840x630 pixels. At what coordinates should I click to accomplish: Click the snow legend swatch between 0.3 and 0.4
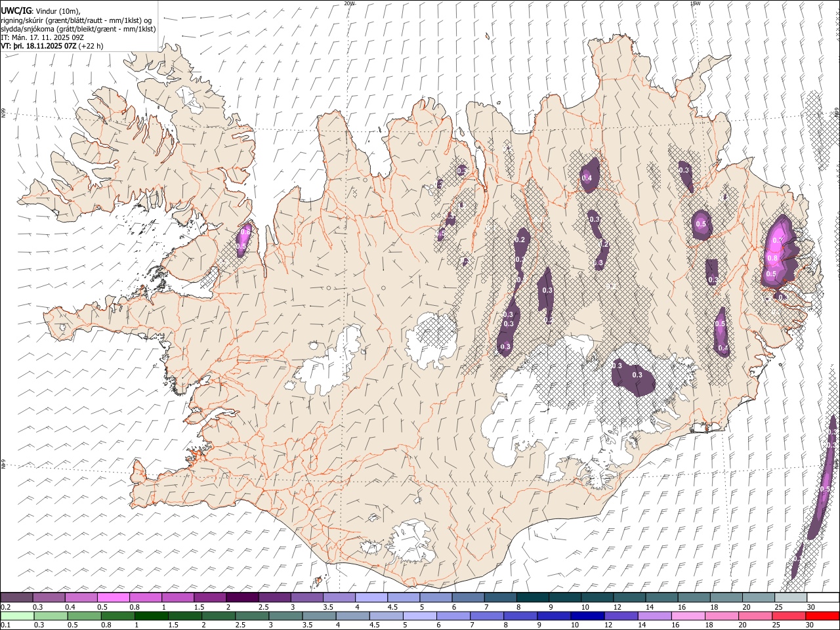pyautogui.click(x=49, y=597)
